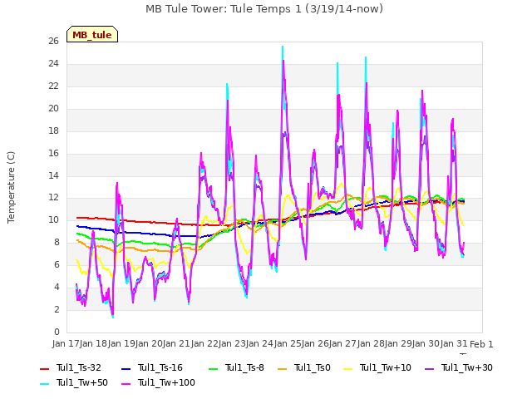Viewport: 532px width, 399px height.
Task: Click the Jan 21 x-axis tick label
Action: point(176,343)
